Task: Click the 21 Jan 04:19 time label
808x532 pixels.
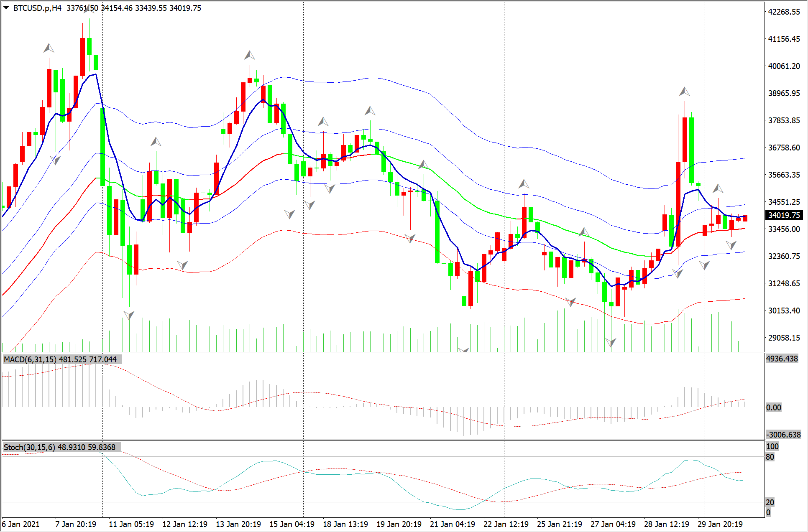Action: pos(453,524)
